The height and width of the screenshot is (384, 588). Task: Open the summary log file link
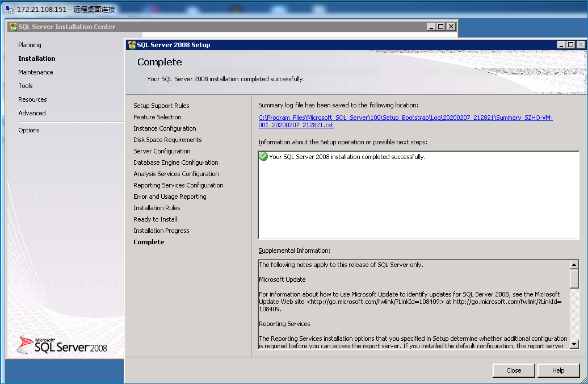click(405, 121)
